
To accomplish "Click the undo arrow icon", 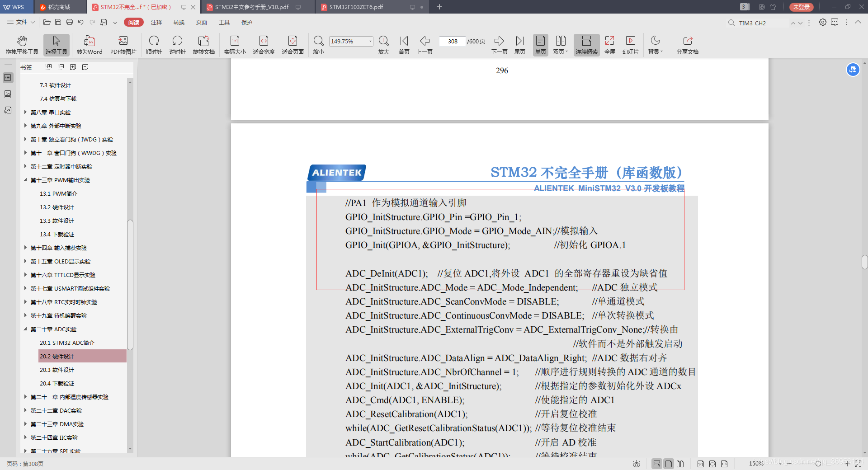I will pos(80,22).
